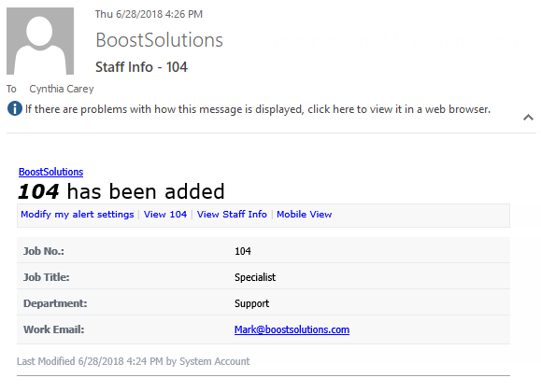Click the Job No.: label
Screen dimensions: 541x392
[x=44, y=251]
